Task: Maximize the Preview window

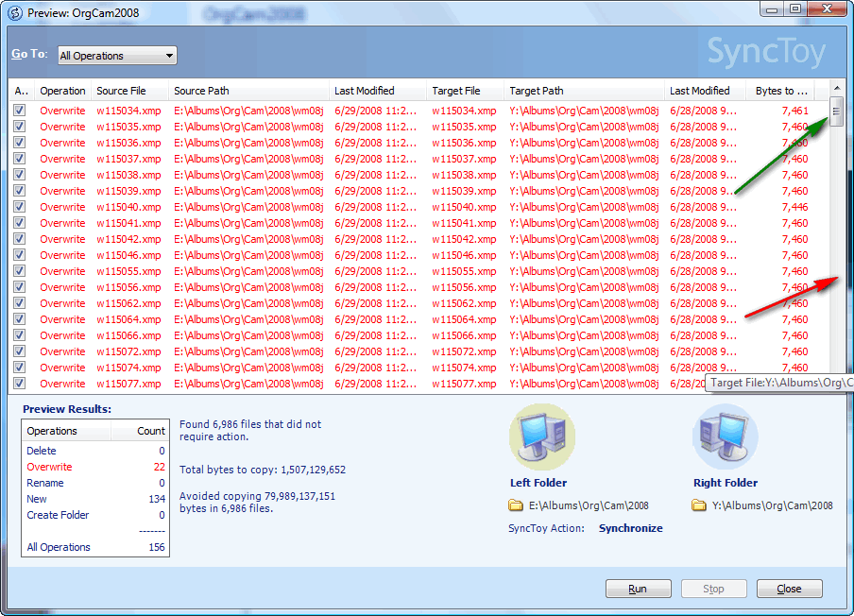Action: pyautogui.click(x=795, y=9)
